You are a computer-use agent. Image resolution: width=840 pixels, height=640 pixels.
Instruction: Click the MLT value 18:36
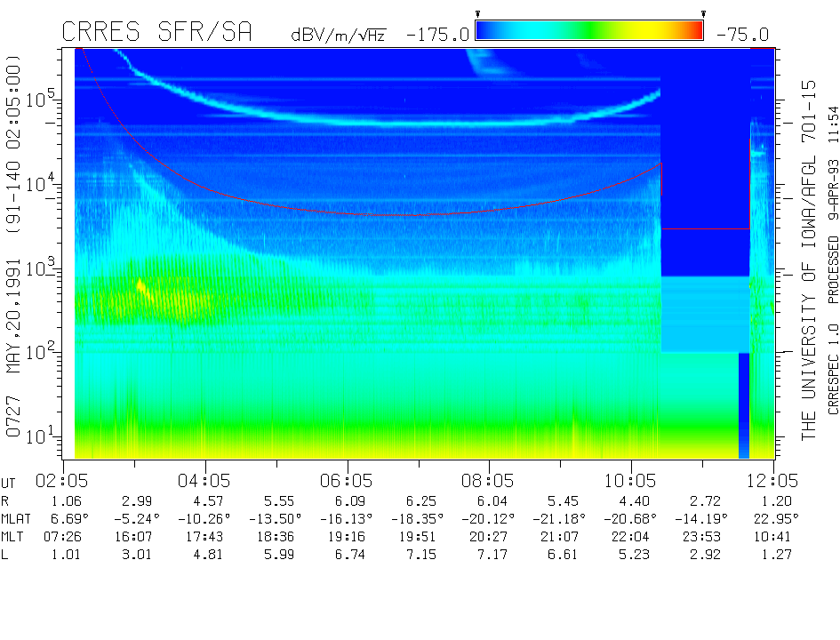click(276, 537)
